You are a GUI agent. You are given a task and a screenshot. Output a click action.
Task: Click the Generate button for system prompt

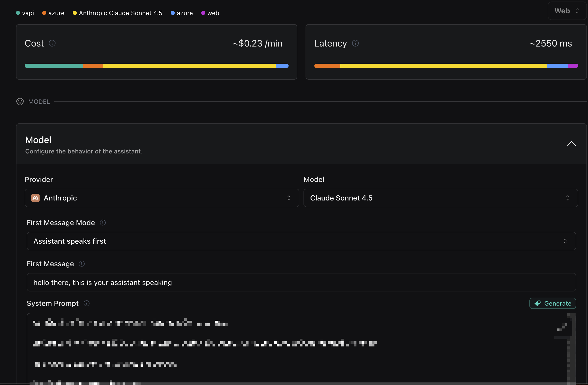(553, 303)
